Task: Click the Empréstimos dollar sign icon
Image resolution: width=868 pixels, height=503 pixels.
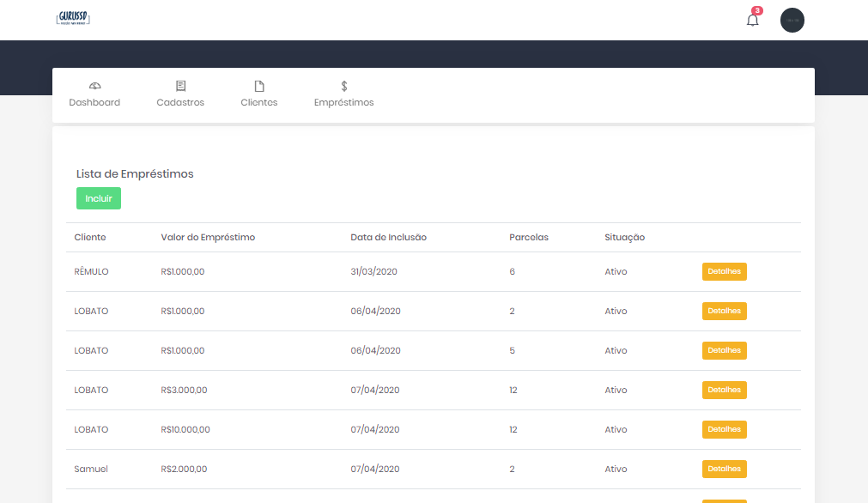Action: point(343,86)
